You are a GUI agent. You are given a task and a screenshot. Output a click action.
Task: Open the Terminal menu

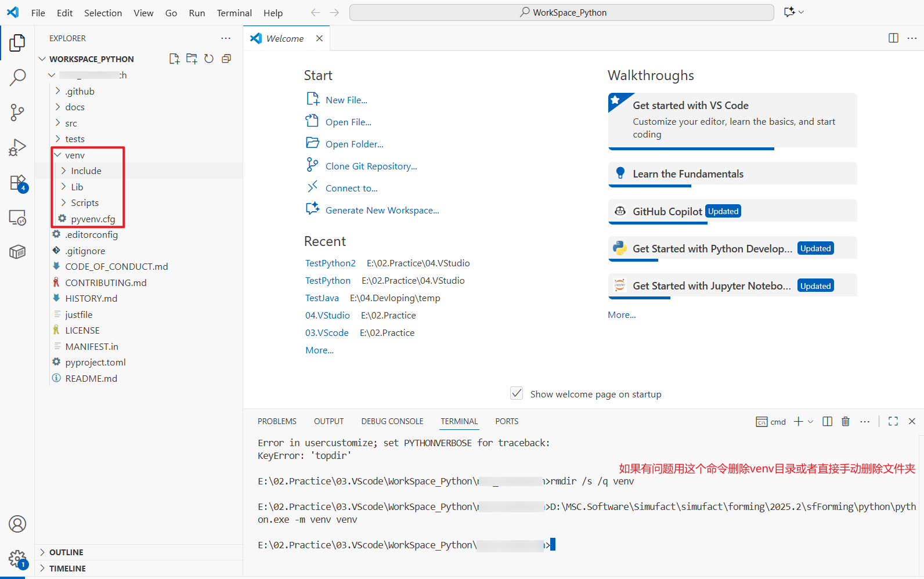pos(234,13)
